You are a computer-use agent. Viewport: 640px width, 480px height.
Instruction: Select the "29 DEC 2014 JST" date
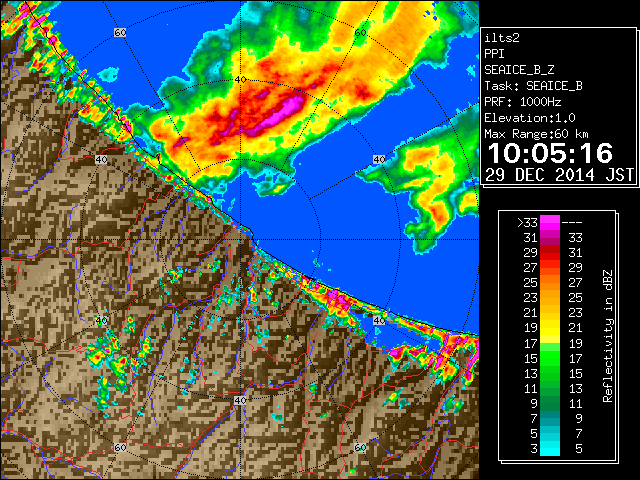(x=559, y=175)
